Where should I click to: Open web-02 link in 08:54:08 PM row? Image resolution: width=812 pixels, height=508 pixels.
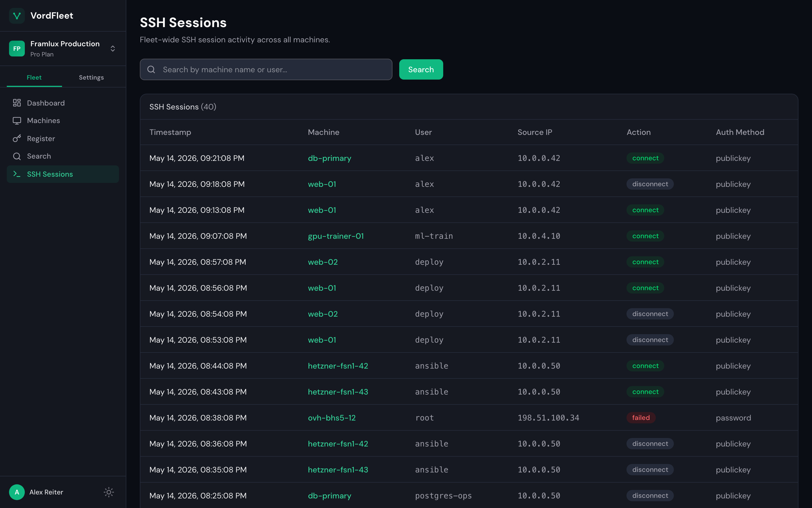click(x=323, y=314)
